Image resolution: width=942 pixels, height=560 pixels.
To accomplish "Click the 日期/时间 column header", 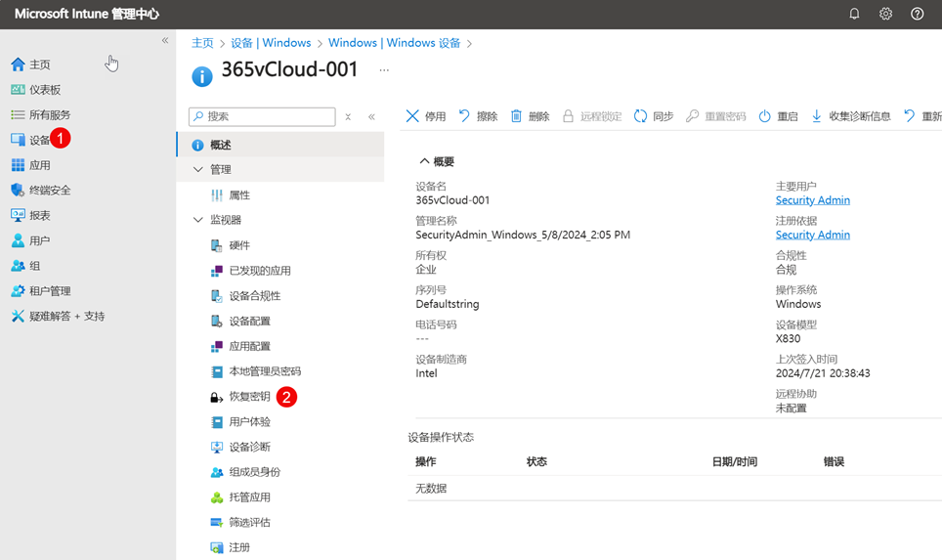I will tap(735, 461).
